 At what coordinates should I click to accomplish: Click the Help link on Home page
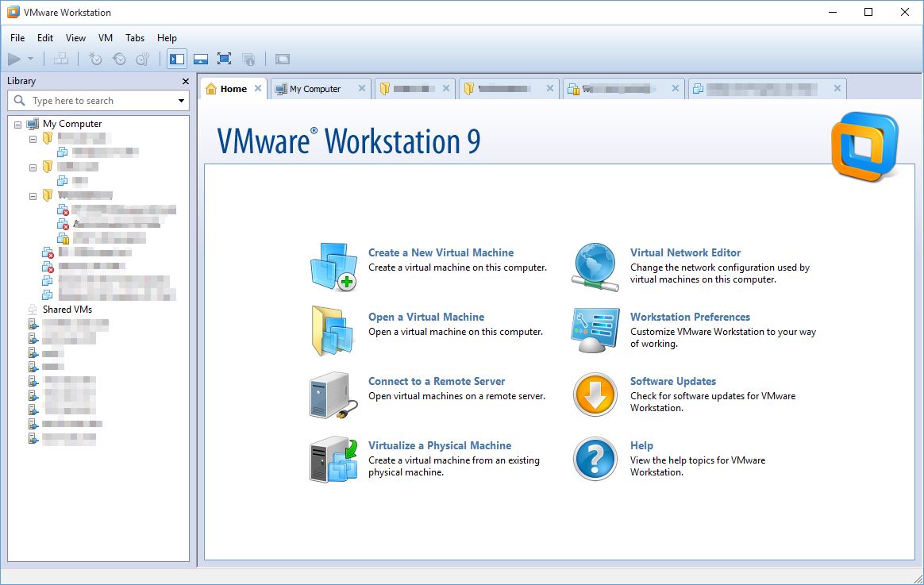pyautogui.click(x=641, y=445)
